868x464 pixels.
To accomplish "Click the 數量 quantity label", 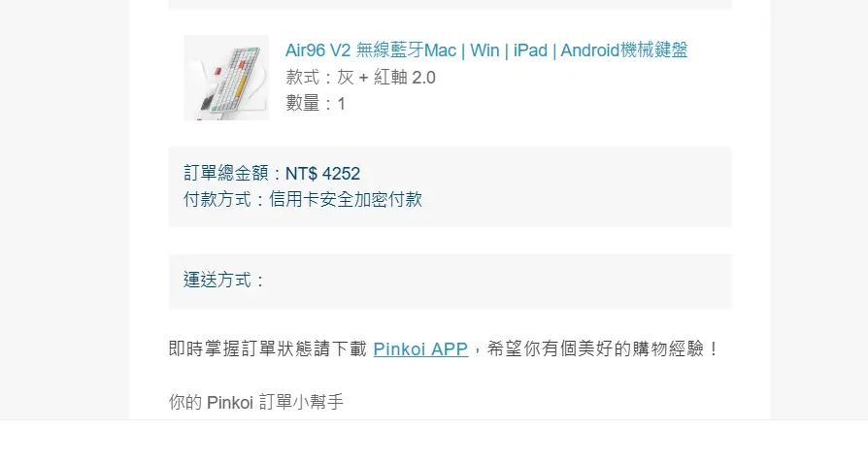I will 302,103.
